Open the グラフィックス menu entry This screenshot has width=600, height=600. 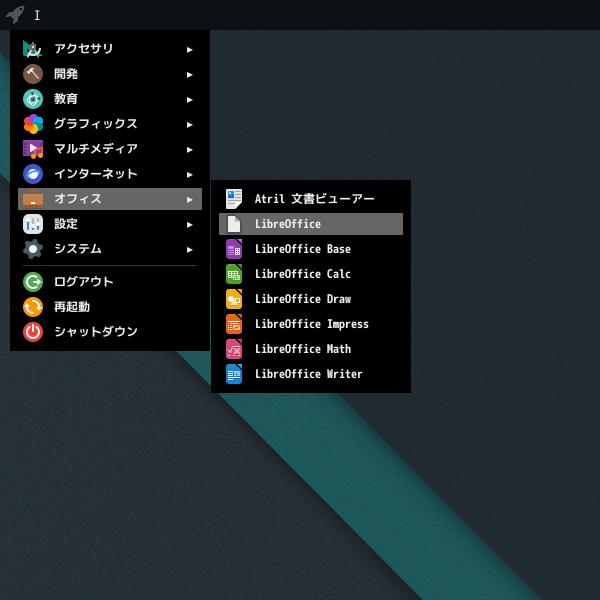coord(110,124)
